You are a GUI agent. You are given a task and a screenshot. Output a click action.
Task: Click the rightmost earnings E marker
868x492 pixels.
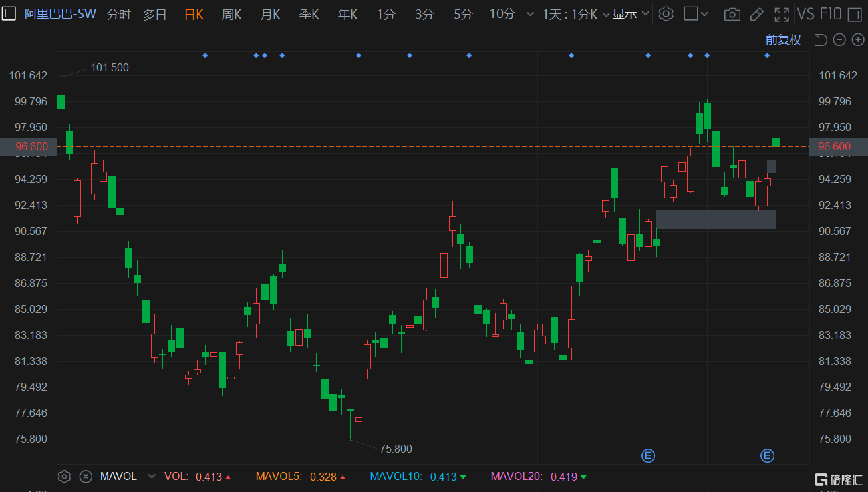coord(767,455)
